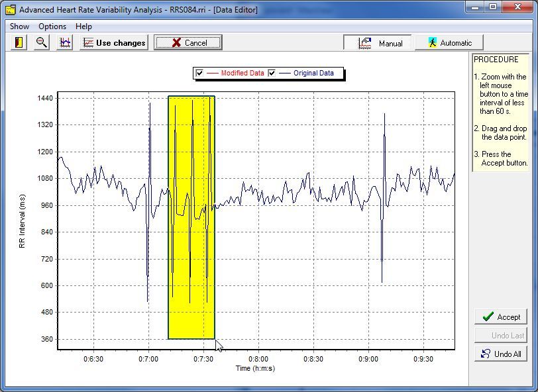Click Undo All button
This screenshot has height=392, width=538.
[x=501, y=354]
